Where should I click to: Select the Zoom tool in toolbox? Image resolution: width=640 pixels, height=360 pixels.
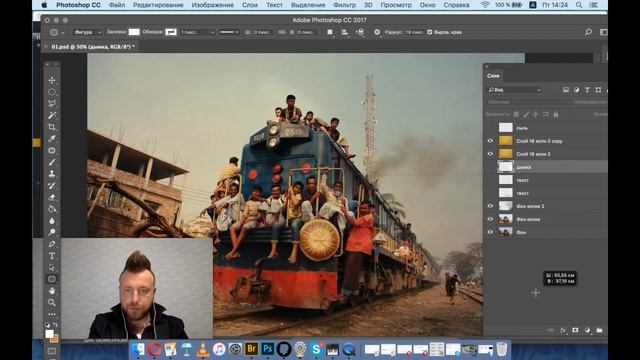tap(52, 302)
